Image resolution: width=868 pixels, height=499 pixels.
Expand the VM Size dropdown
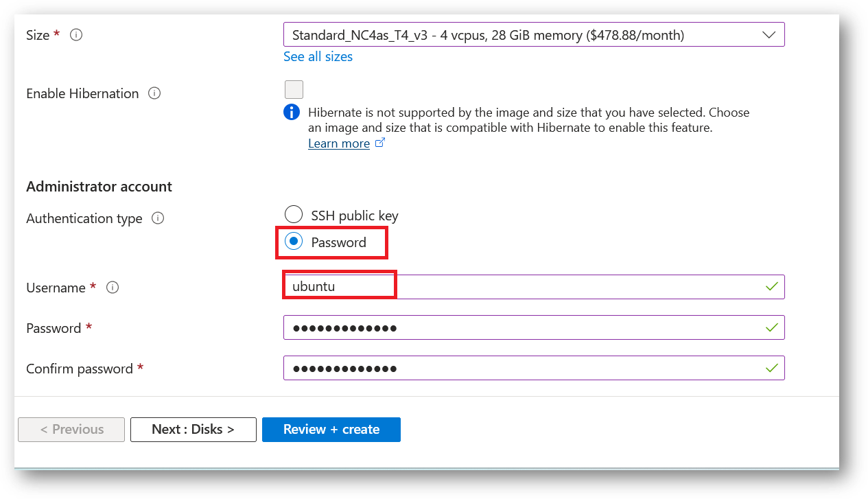point(769,34)
